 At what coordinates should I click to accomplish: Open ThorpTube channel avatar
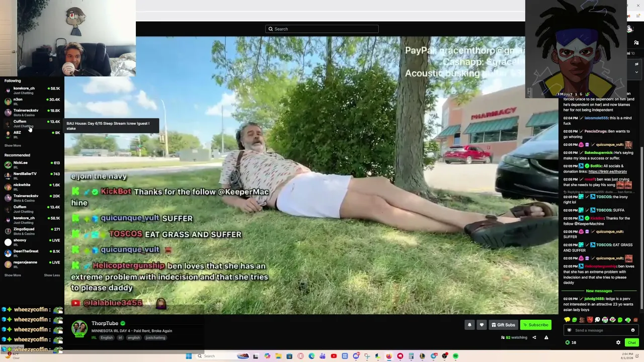(79, 328)
